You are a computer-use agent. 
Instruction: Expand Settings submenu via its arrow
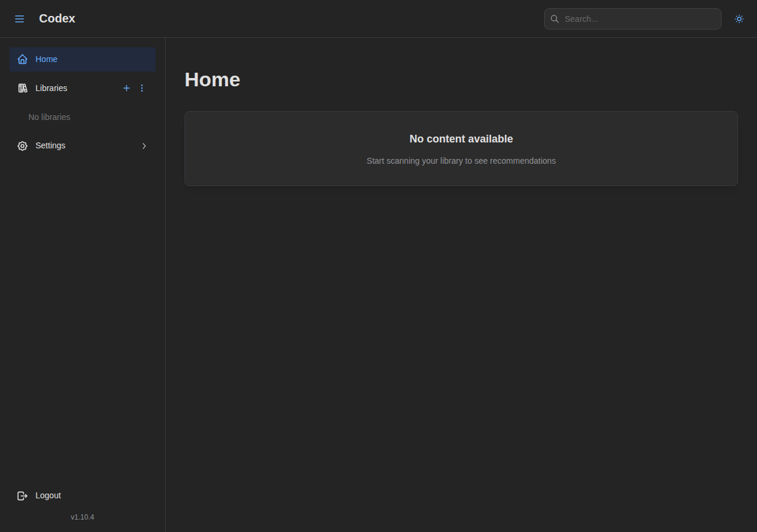point(144,145)
